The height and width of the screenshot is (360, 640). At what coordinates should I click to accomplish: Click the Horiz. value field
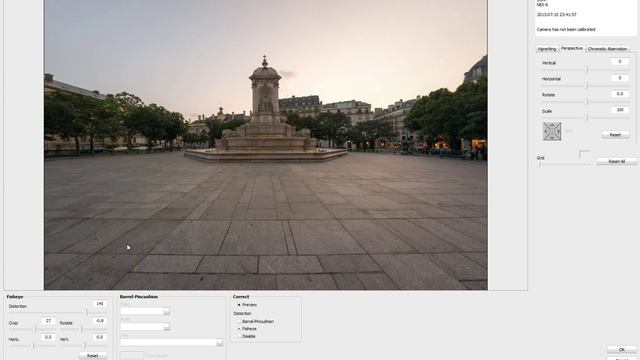tap(48, 337)
